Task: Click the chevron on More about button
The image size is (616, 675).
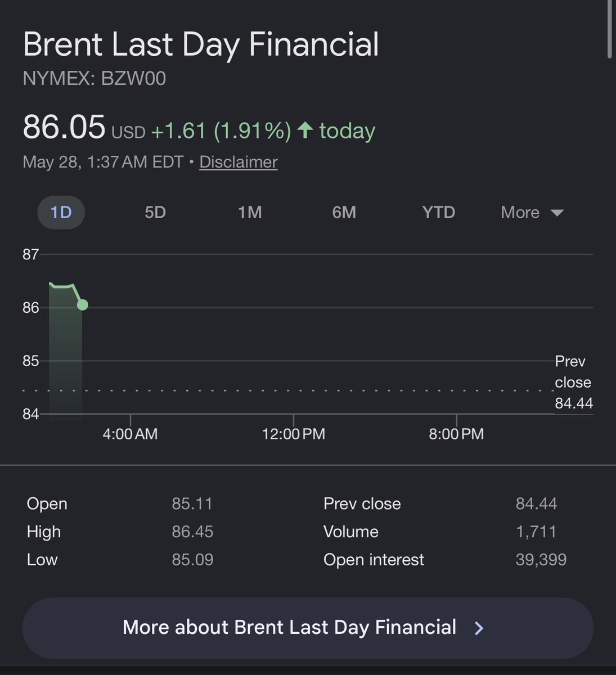Action: (x=479, y=628)
